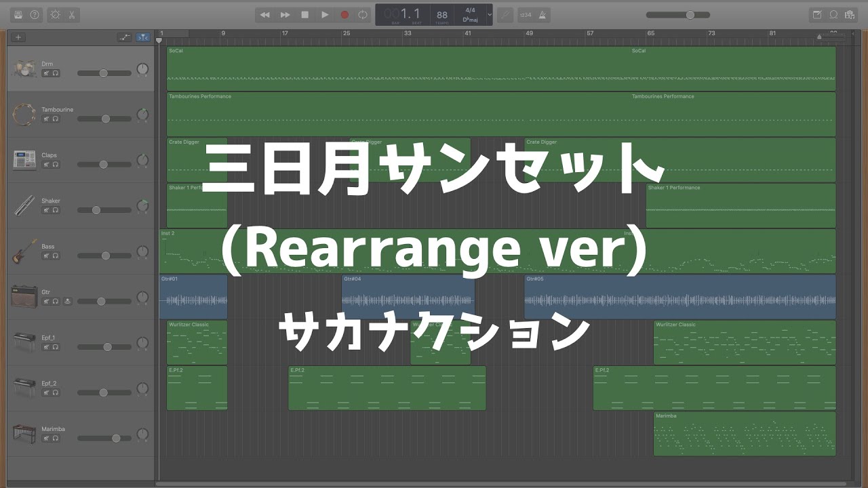This screenshot has width=868, height=488.
Task: Mute the Epf_2 track
Action: pos(47,392)
